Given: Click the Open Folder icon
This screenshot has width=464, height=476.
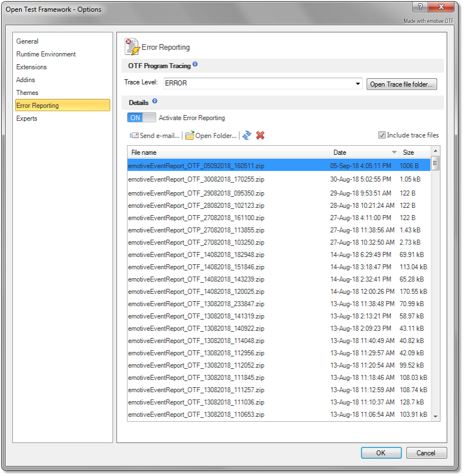Looking at the screenshot, I should [x=190, y=135].
